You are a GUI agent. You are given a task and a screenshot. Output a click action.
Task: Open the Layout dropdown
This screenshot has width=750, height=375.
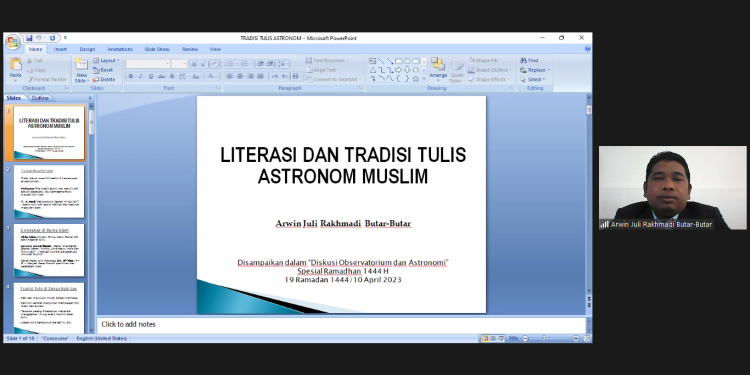coord(106,60)
